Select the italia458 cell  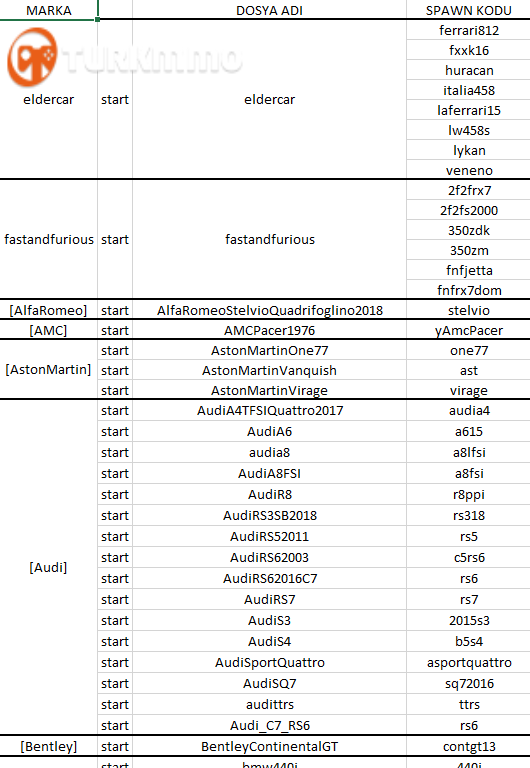click(x=468, y=91)
